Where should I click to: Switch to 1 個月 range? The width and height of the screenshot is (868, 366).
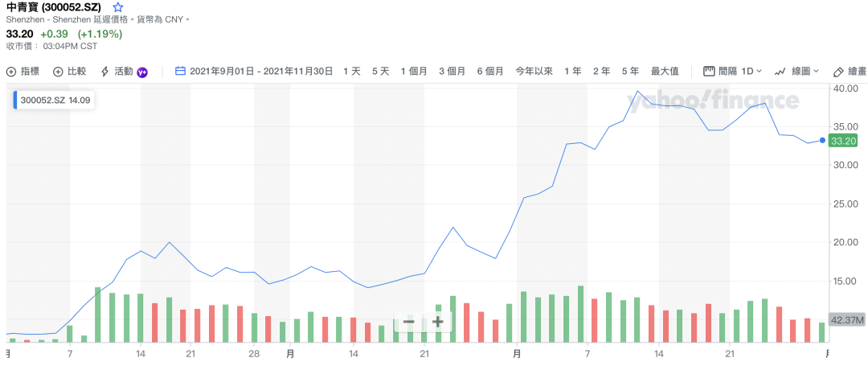[x=414, y=71]
